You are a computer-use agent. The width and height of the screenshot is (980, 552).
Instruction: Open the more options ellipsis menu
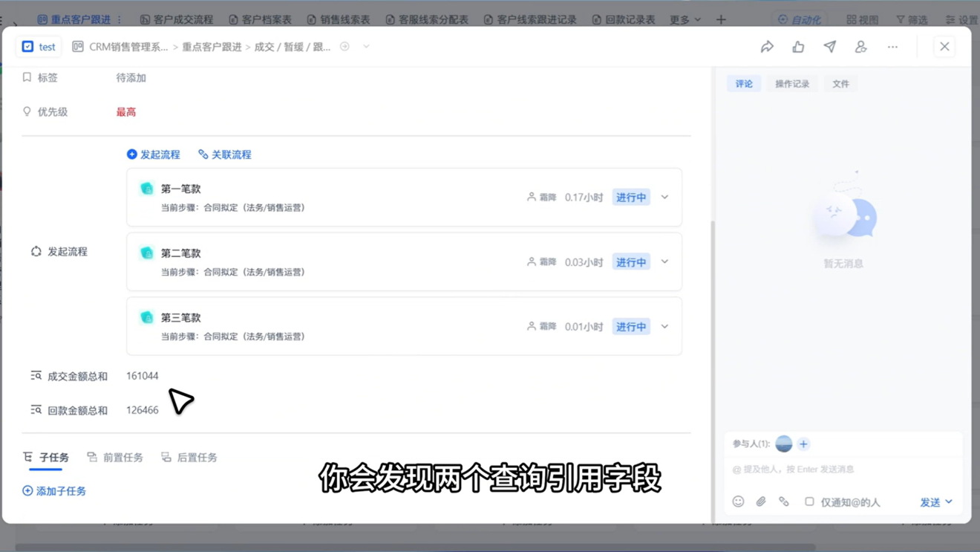pyautogui.click(x=892, y=47)
